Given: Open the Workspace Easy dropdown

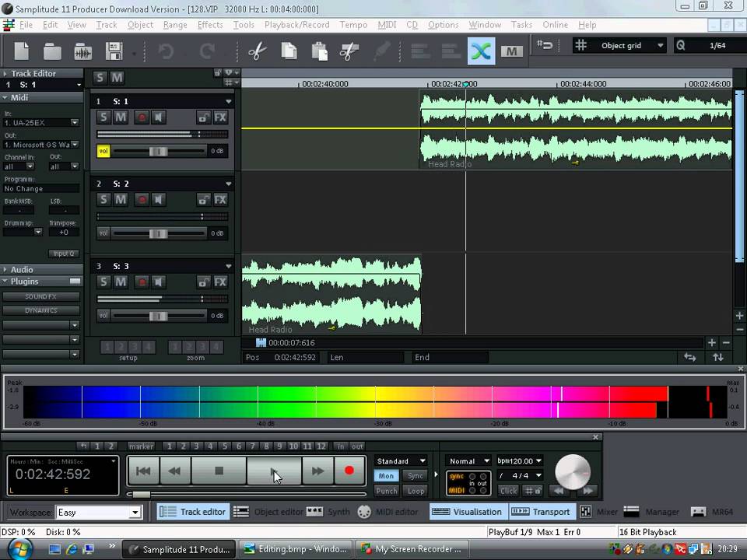Looking at the screenshot, I should point(135,513).
